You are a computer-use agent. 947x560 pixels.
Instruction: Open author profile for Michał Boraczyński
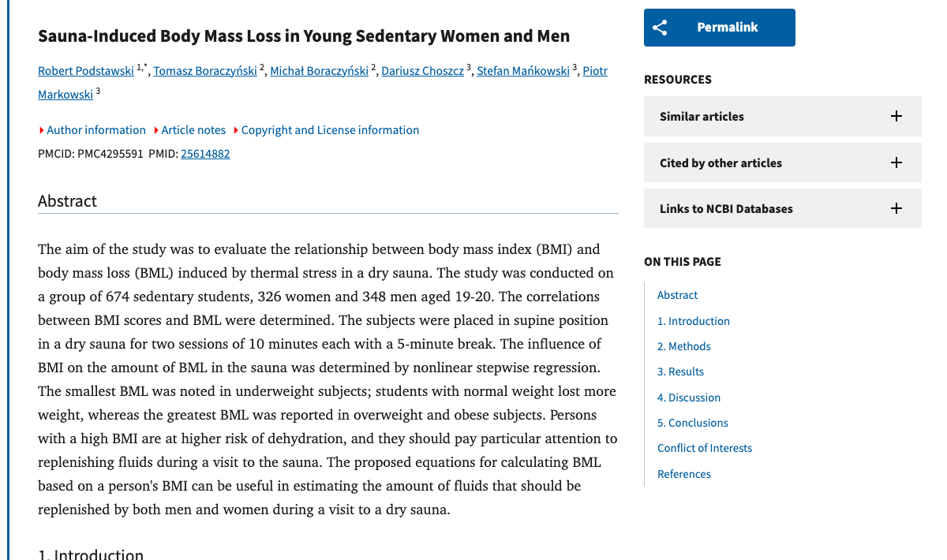pos(319,70)
